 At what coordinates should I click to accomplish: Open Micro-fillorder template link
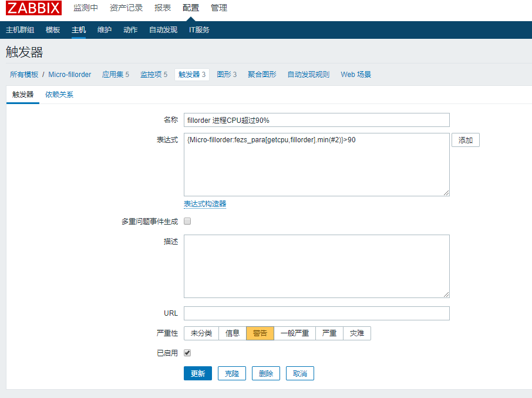click(x=69, y=75)
